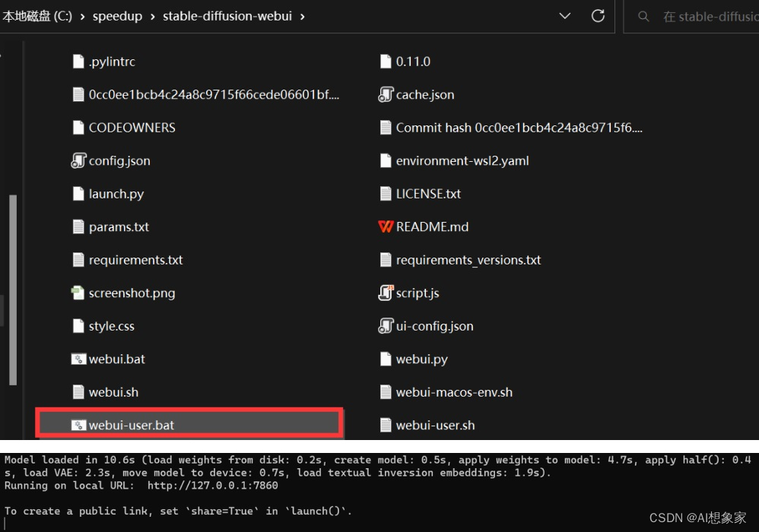Image resolution: width=759 pixels, height=532 pixels.
Task: Click the search box for stable-diffusion
Action: click(691, 17)
